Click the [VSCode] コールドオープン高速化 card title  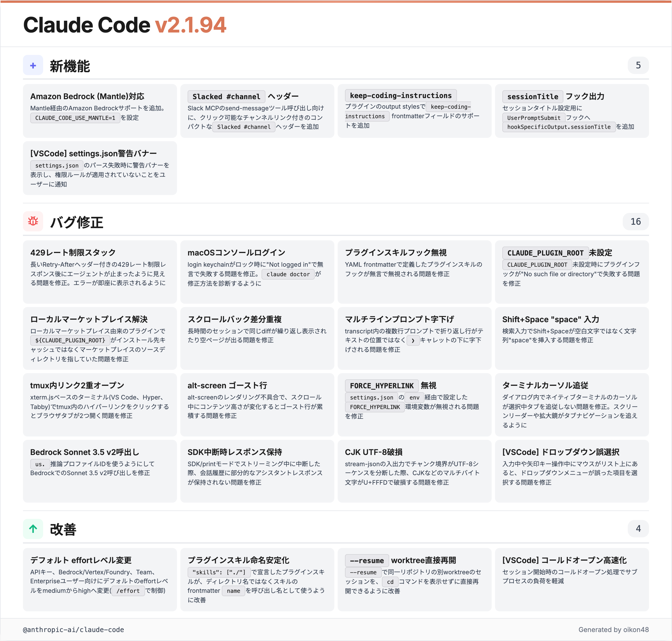pos(564,560)
